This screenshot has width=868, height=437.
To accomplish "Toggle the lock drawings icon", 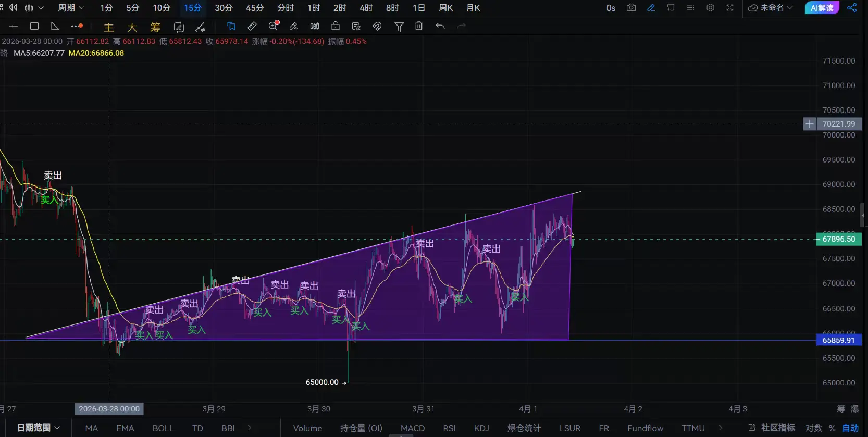I will click(x=336, y=26).
